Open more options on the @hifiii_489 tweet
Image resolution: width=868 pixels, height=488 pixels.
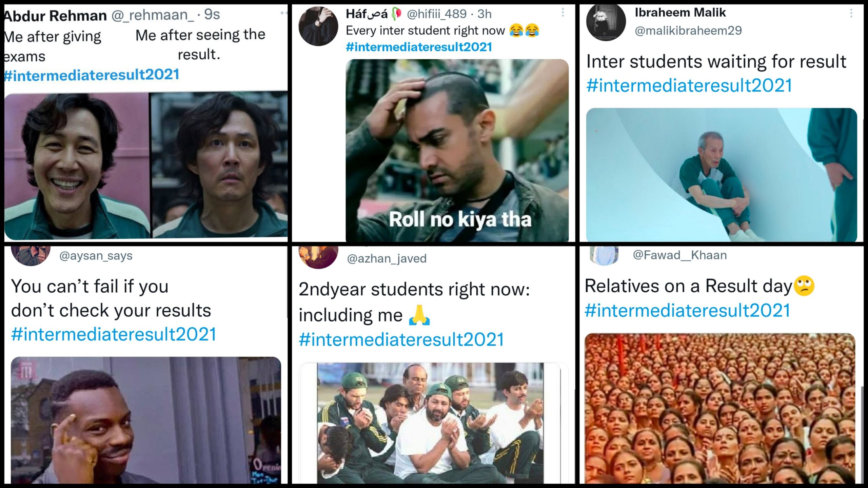pos(563,13)
